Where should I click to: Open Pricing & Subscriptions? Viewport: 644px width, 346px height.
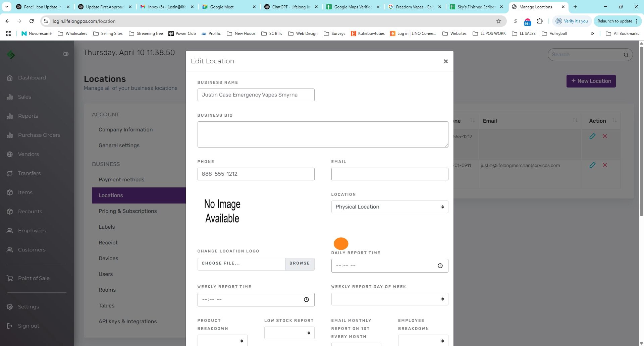click(128, 211)
